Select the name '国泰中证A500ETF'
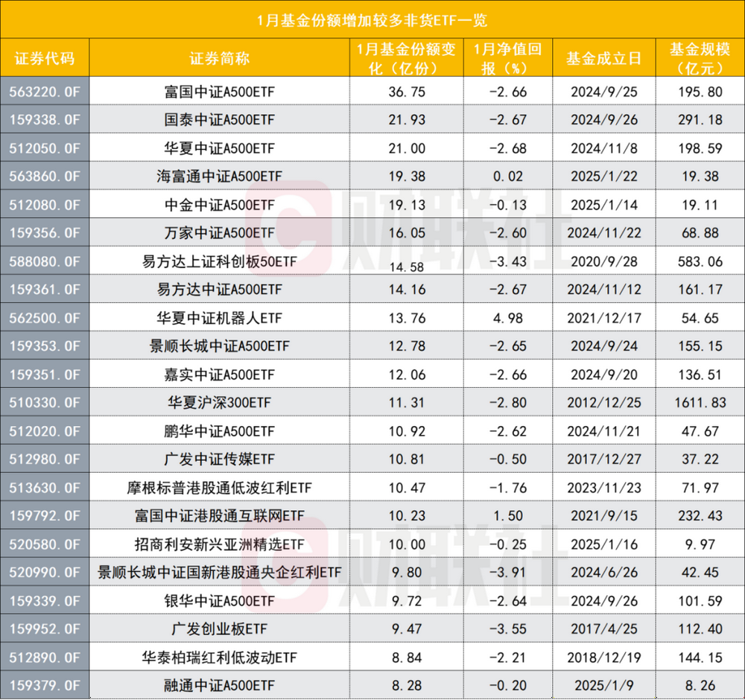Screen dimensions: 745x700 click(x=220, y=120)
